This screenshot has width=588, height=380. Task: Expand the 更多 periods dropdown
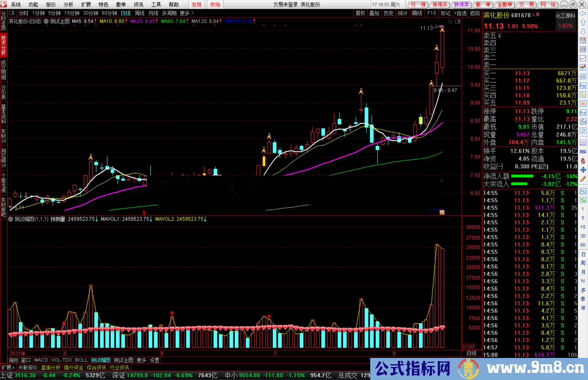point(187,13)
